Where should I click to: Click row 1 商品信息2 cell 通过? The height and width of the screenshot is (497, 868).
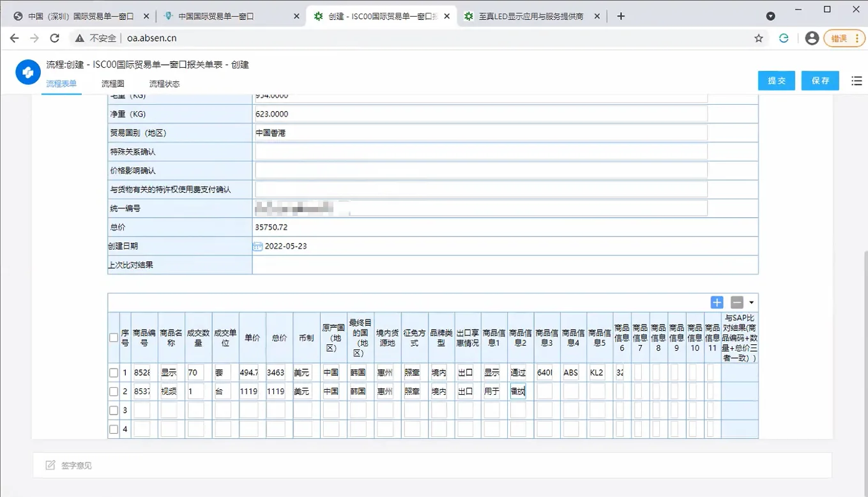[518, 372]
